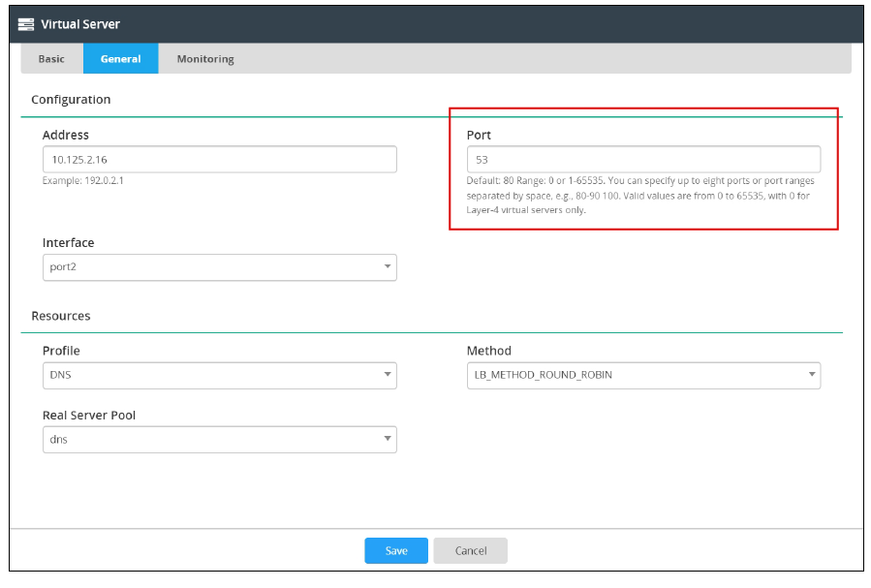Switch to the Basic tab
Image resolution: width=871 pixels, height=588 pixels.
coord(51,59)
